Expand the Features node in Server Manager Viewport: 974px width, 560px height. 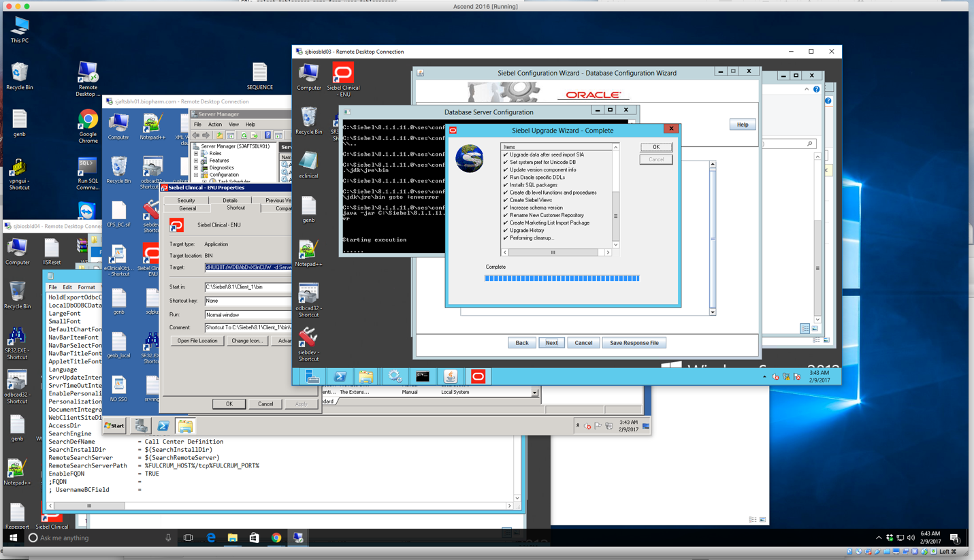click(x=196, y=161)
